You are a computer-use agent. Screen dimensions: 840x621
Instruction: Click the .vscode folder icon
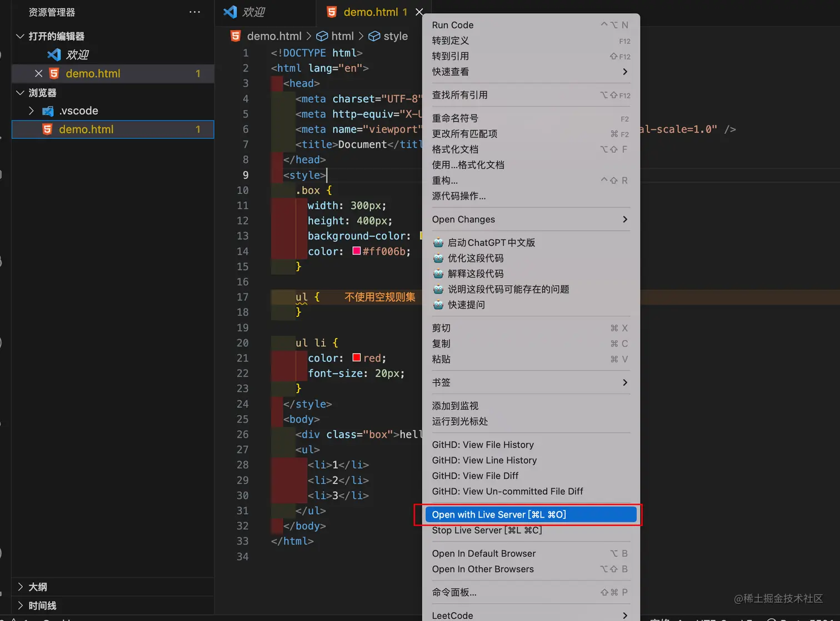pos(48,111)
